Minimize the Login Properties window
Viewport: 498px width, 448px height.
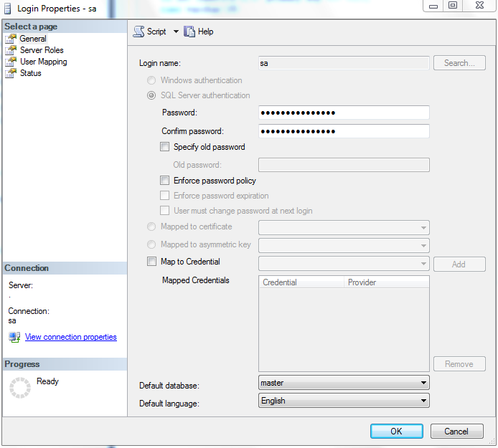coord(433,6)
